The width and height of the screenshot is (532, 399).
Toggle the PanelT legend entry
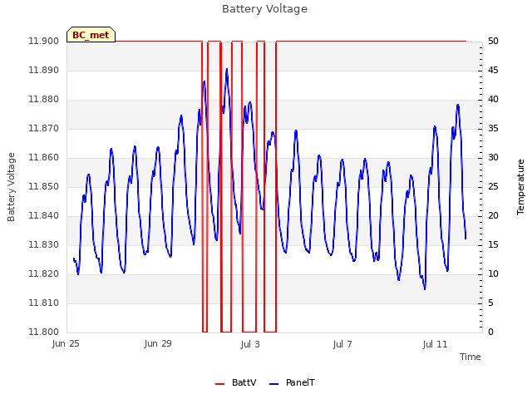point(292,382)
